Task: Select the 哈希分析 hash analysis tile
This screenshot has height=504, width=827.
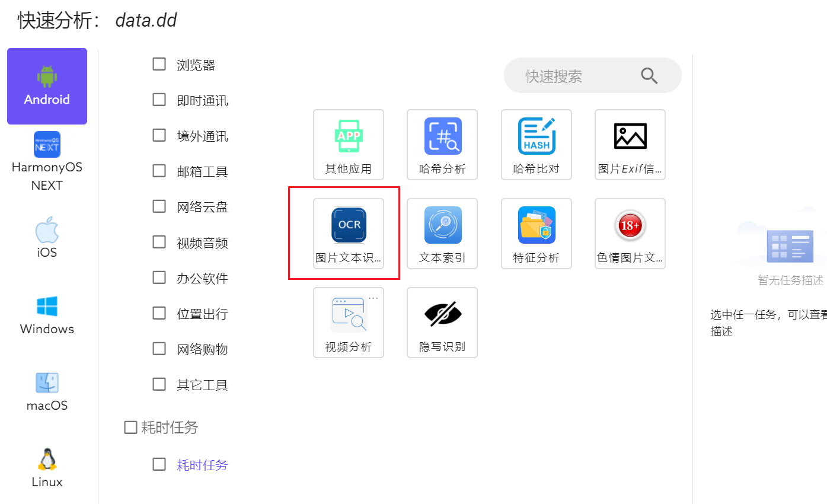Action: click(442, 145)
